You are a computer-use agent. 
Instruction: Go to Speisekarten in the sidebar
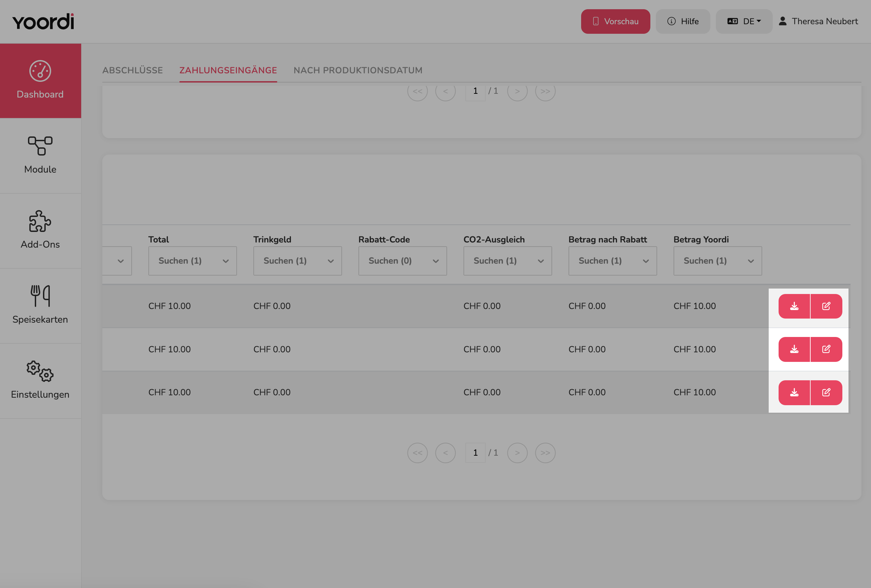pos(41,306)
